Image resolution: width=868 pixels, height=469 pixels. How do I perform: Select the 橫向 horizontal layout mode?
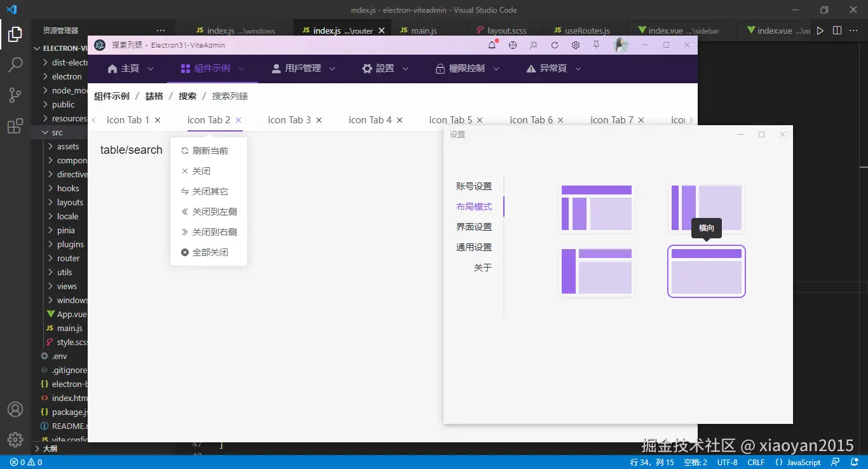706,271
